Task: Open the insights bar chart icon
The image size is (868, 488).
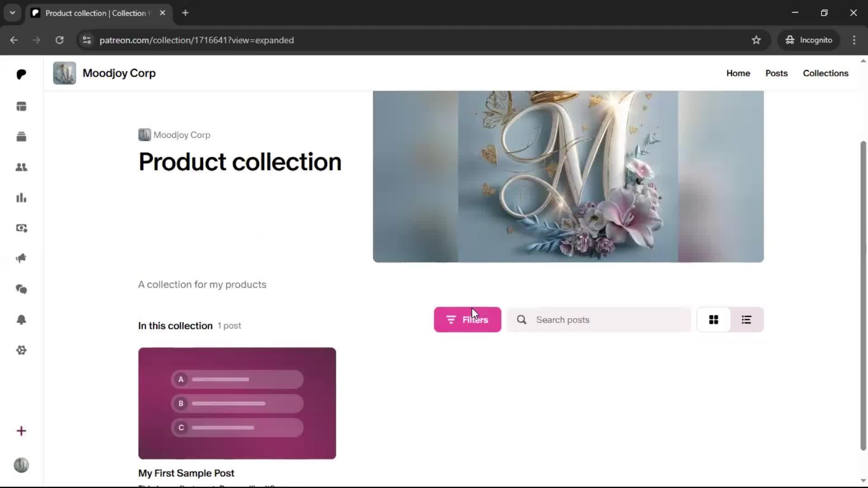Action: [x=21, y=197]
